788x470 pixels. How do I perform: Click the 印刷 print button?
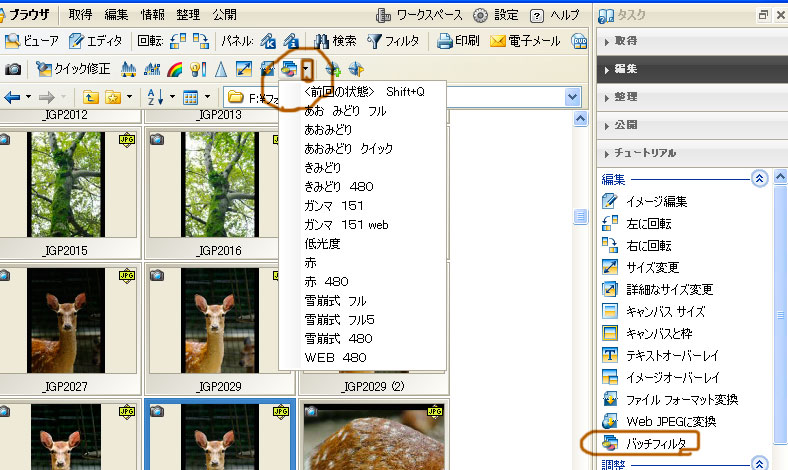(458, 41)
